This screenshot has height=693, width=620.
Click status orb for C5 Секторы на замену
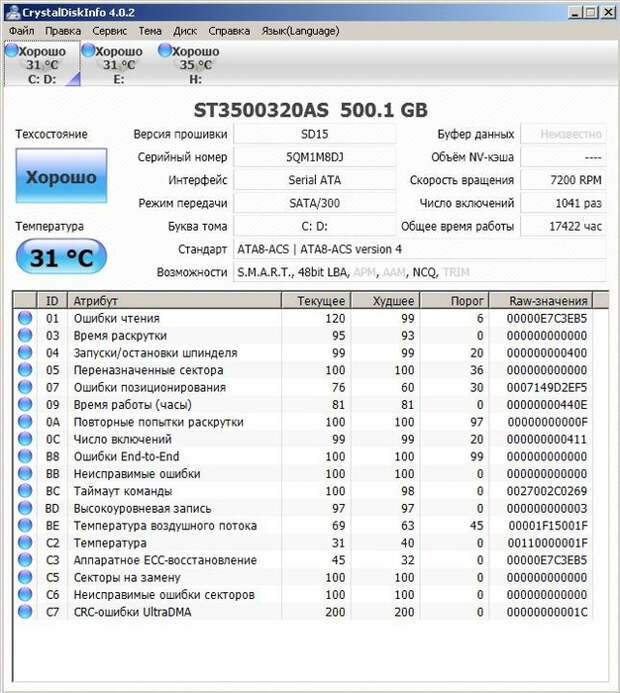25,577
